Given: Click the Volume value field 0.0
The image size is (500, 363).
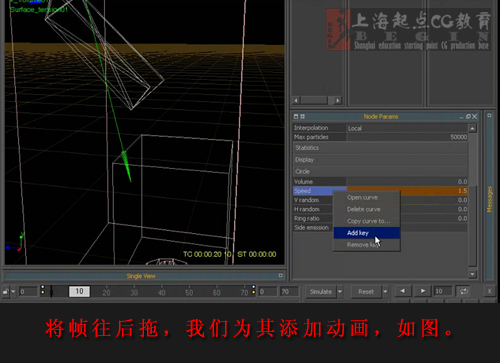Looking at the screenshot, I should (x=407, y=182).
